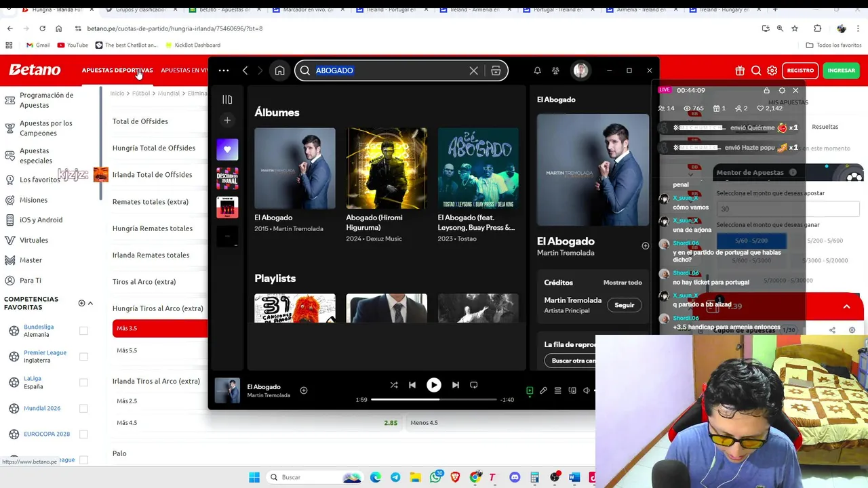Select Más 3.5 Hungría shots bet
868x488 pixels.
point(160,328)
